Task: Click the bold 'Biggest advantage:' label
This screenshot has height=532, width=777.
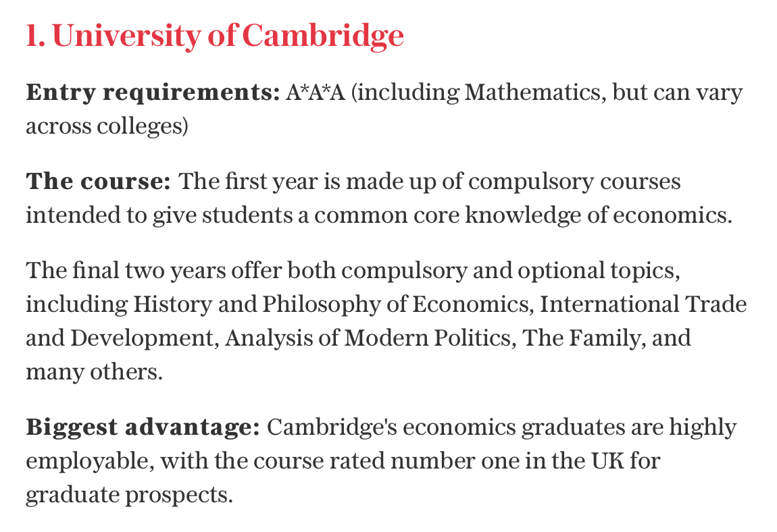Action: pyautogui.click(x=143, y=427)
